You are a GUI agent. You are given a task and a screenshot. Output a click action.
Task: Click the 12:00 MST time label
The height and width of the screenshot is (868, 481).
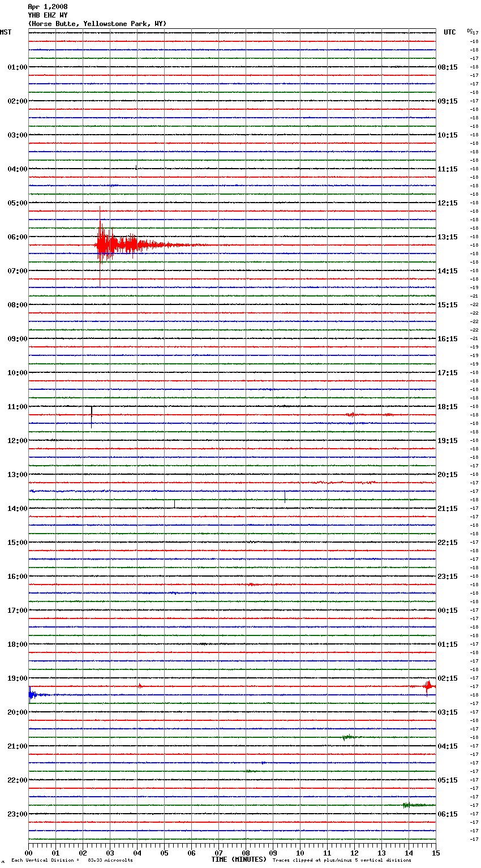[18, 441]
